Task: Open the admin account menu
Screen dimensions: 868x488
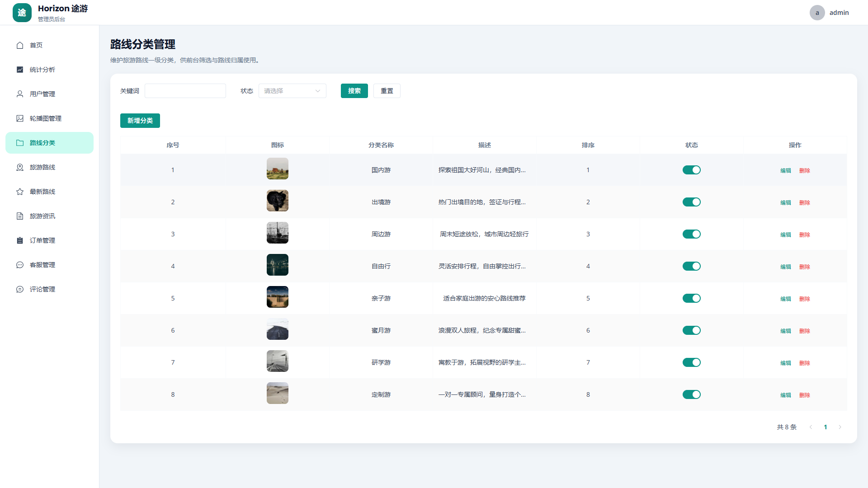Action: (x=830, y=13)
